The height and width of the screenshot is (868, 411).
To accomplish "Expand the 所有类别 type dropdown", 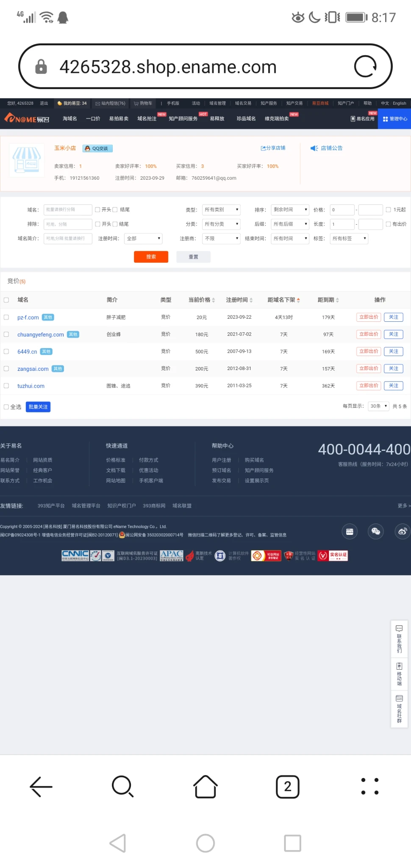I will tap(221, 210).
